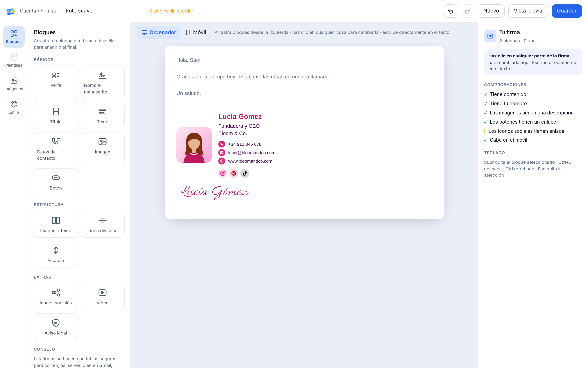The width and height of the screenshot is (588, 368).
Task: Open Vista previa
Action: click(528, 11)
